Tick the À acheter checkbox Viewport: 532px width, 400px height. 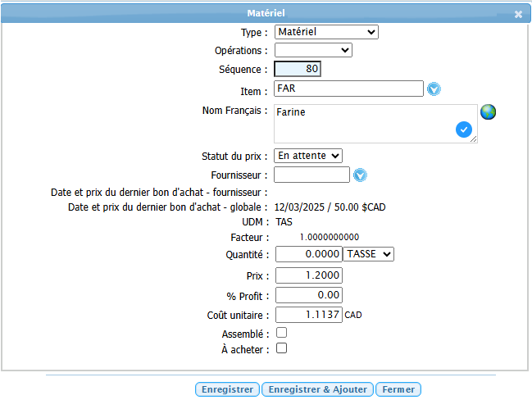[281, 348]
